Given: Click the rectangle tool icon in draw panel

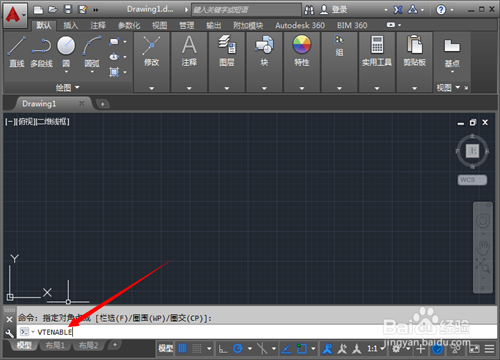Looking at the screenshot, I should (x=114, y=42).
